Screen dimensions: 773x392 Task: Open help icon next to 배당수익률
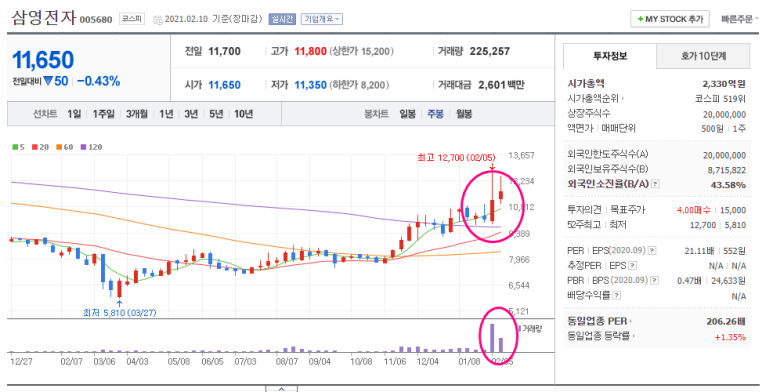617,295
